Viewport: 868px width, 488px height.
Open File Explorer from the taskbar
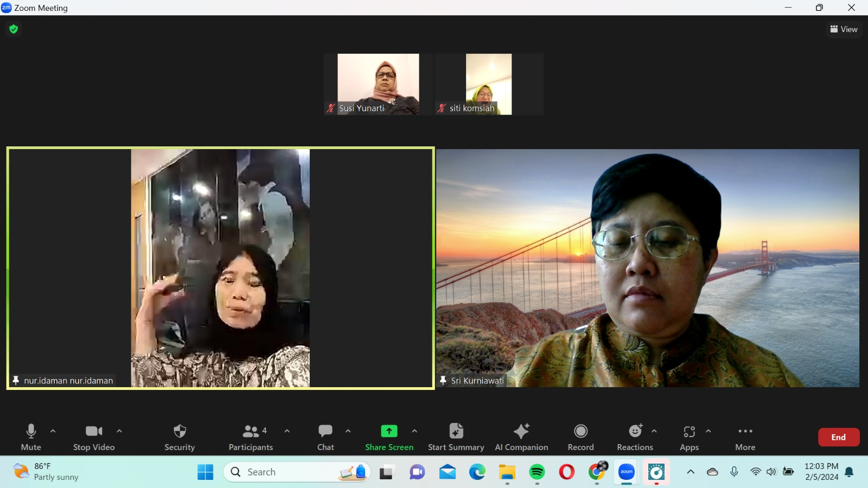[x=507, y=472]
